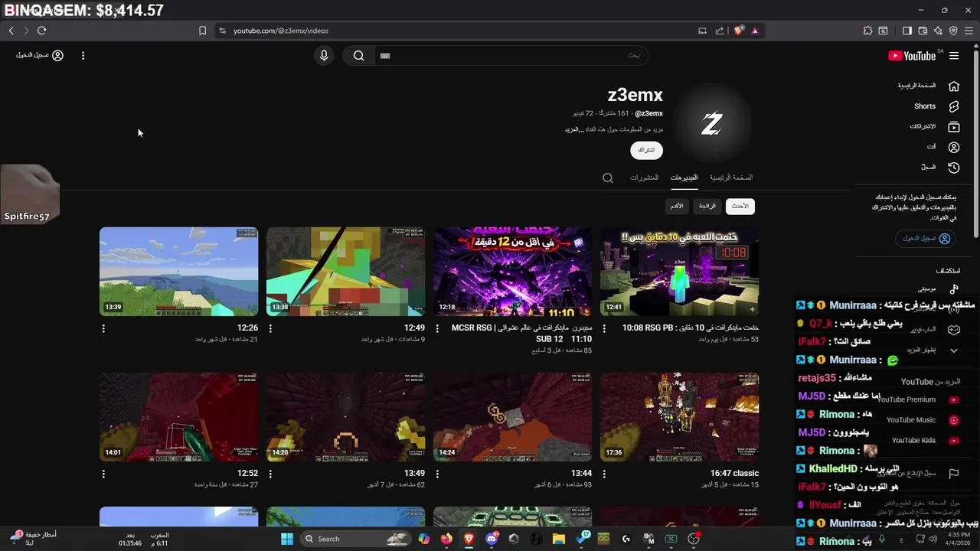Open Brave Wallet icon
The width and height of the screenshot is (980, 551).
pos(923,31)
